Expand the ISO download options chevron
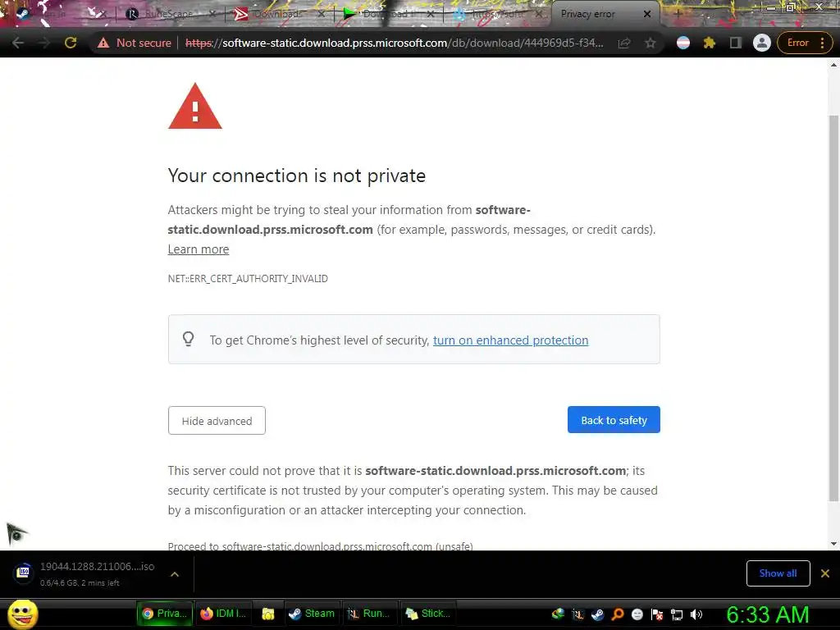Viewport: 840px width, 630px height. click(x=174, y=574)
